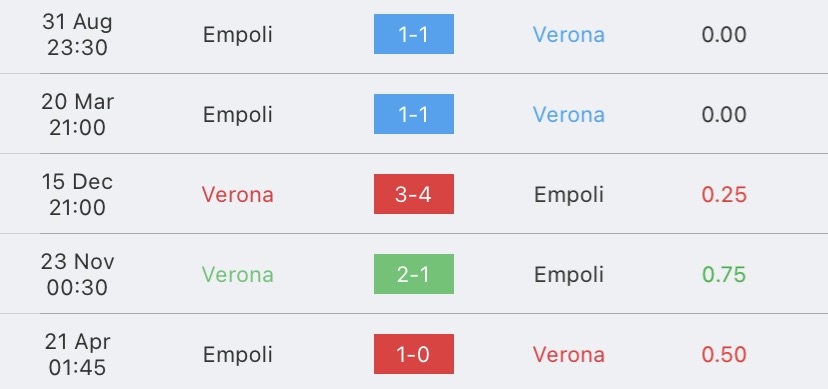Open the 20 Mar 1-1 score badge
The width and height of the screenshot is (828, 389).
point(413,114)
